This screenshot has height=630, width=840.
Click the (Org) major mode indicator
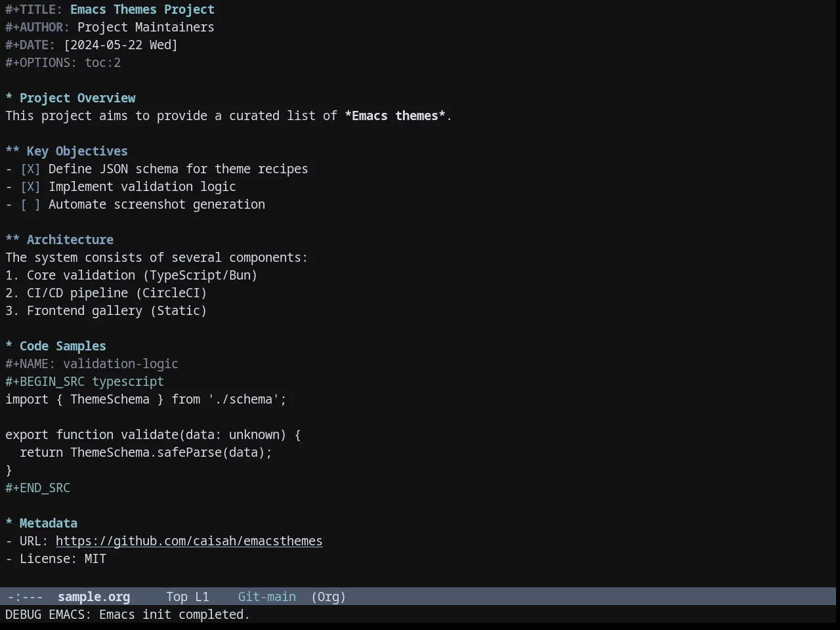coord(328,597)
